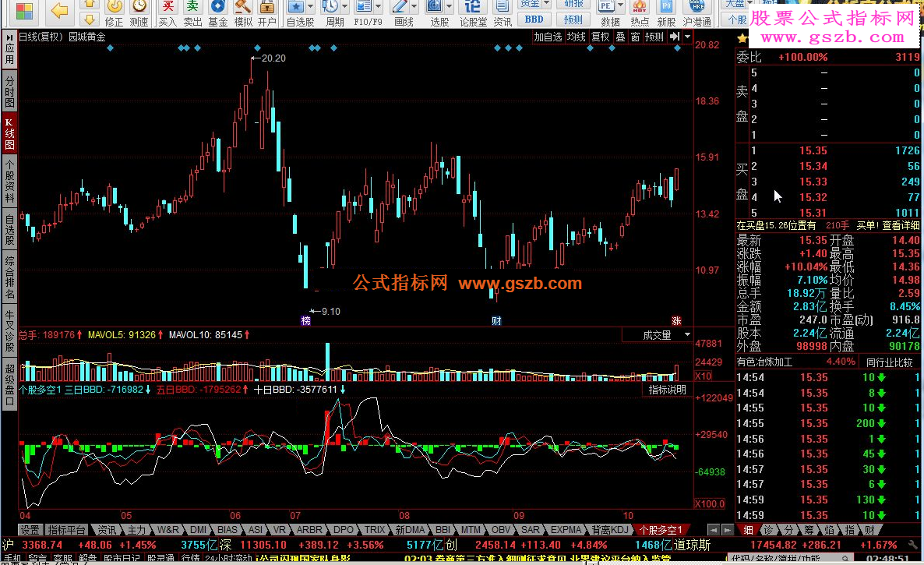The image size is (924, 565).
Task: Click the skip-to-end arrow icon above chart
Action: (675, 37)
